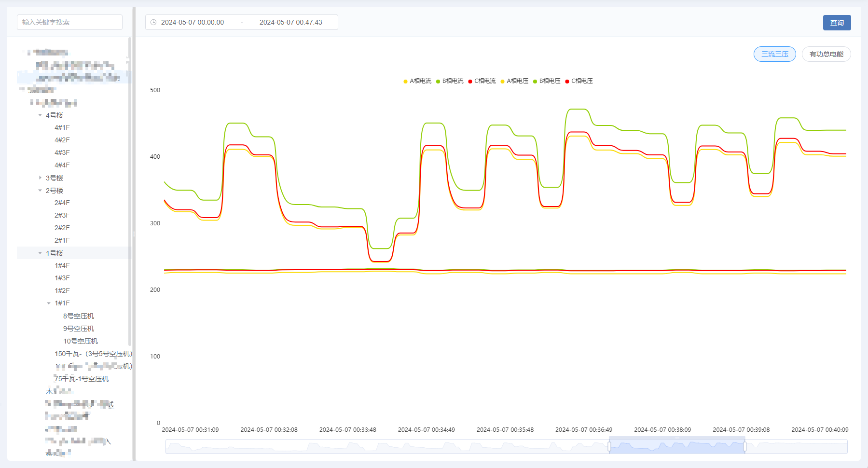This screenshot has height=468, width=868.
Task: Toggle the A相电压 legend series
Action: pos(514,81)
